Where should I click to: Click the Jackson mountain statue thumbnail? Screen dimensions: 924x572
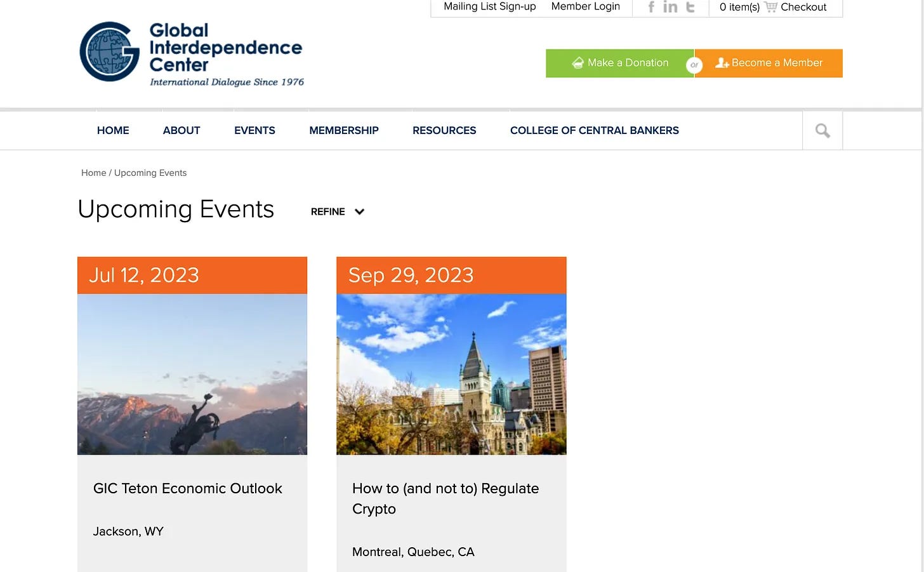tap(192, 374)
